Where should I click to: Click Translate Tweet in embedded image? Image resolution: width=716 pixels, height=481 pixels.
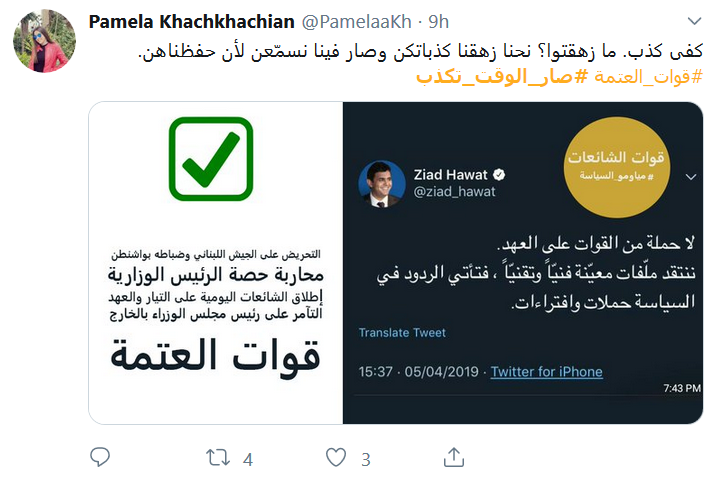tap(402, 333)
